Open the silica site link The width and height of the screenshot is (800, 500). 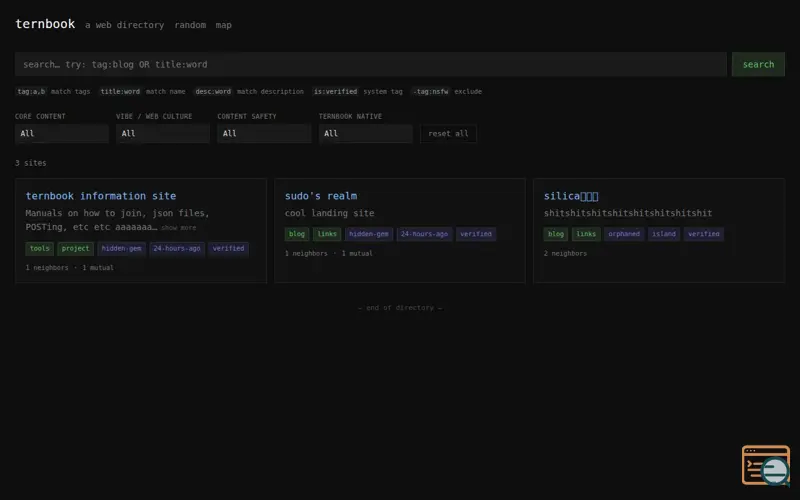571,196
